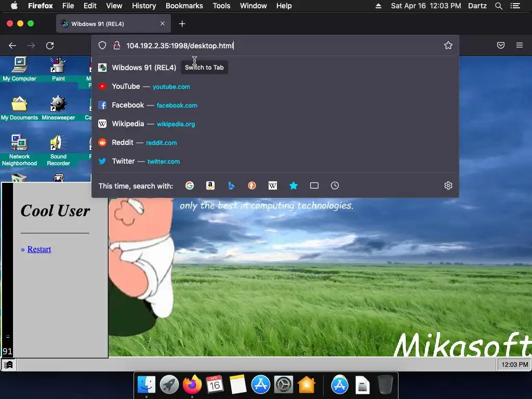The height and width of the screenshot is (399, 532).
Task: Open System Preferences in the Dock
Action: point(283,385)
